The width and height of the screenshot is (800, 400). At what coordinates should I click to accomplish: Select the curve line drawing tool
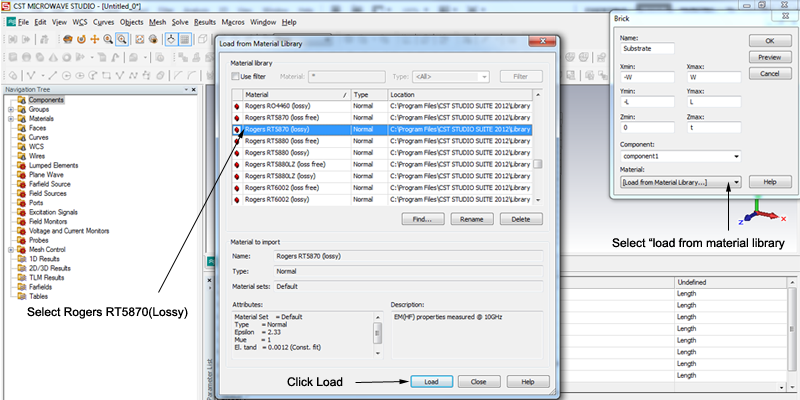coord(53,75)
